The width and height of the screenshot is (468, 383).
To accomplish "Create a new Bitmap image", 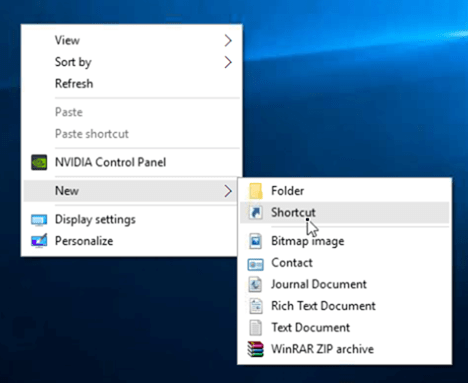I will (x=345, y=241).
